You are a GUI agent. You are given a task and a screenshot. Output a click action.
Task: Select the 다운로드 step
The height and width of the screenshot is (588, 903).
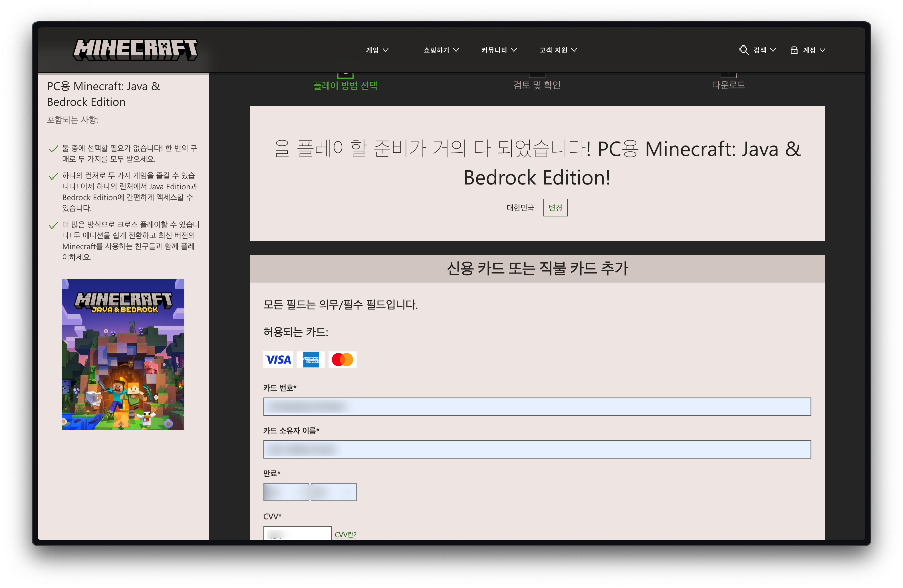728,85
